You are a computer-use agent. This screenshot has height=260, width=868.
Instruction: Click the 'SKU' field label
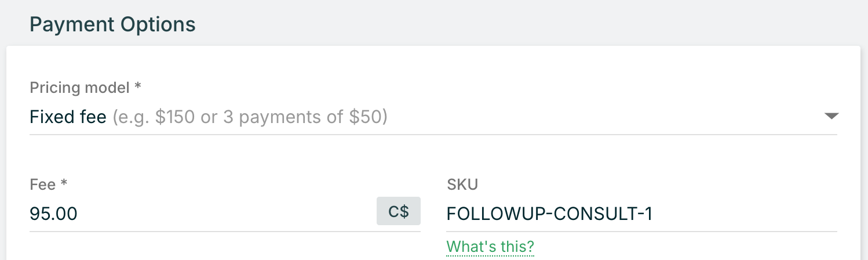462,185
